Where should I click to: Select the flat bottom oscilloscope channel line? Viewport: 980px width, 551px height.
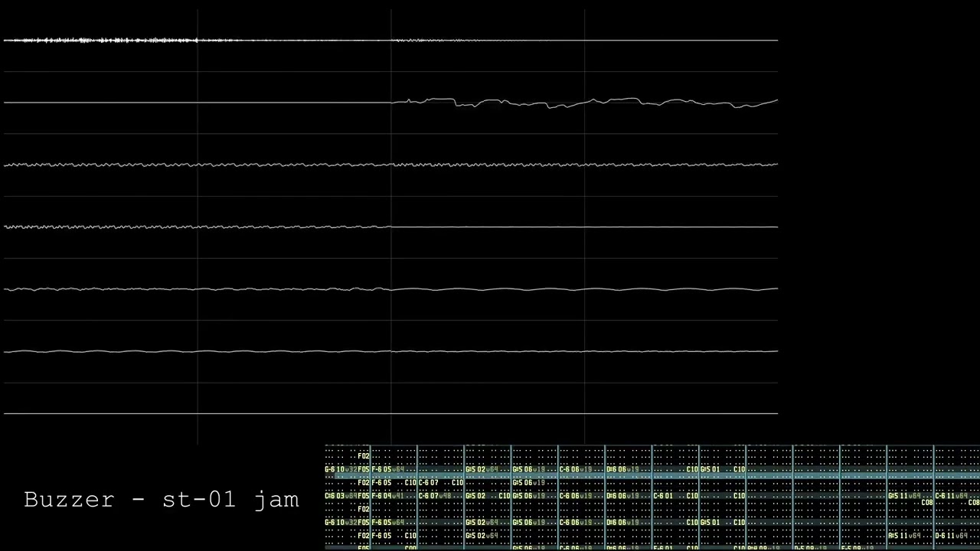click(390, 414)
